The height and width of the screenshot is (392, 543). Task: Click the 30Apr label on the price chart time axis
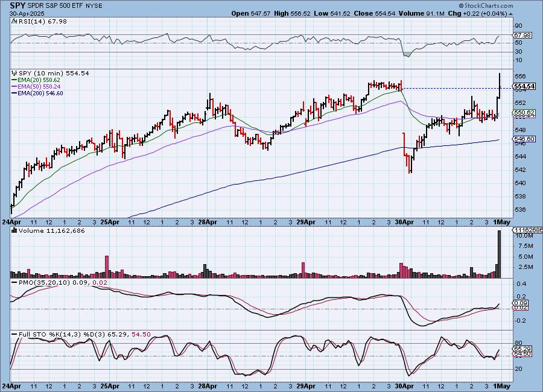(x=404, y=222)
